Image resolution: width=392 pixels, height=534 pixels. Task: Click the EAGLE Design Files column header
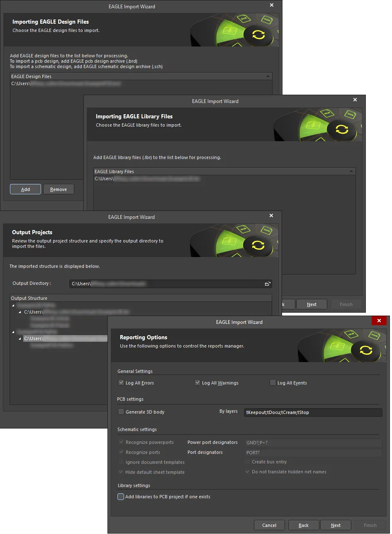click(x=141, y=76)
